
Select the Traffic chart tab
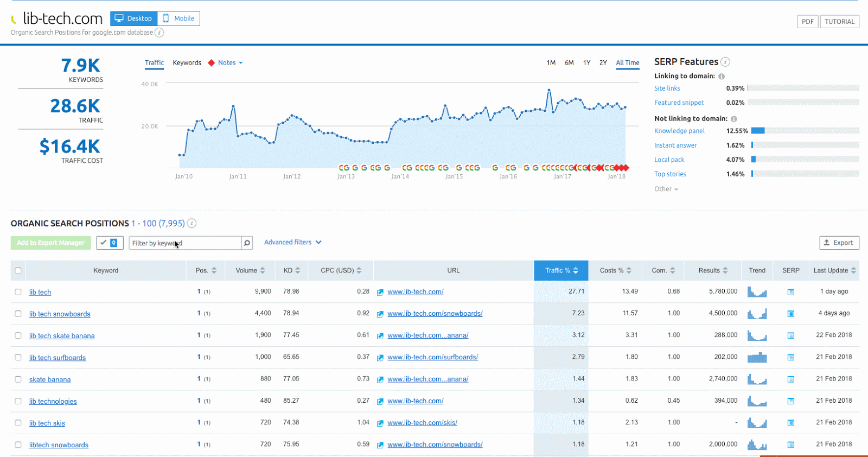(154, 63)
